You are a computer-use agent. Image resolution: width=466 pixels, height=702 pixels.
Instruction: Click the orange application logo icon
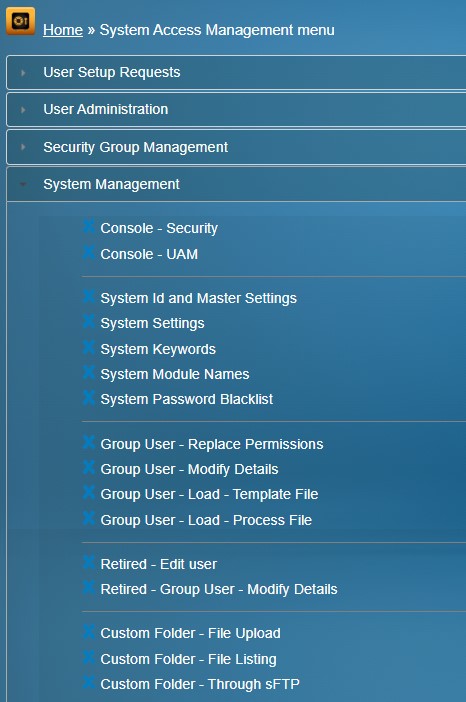pos(20,21)
